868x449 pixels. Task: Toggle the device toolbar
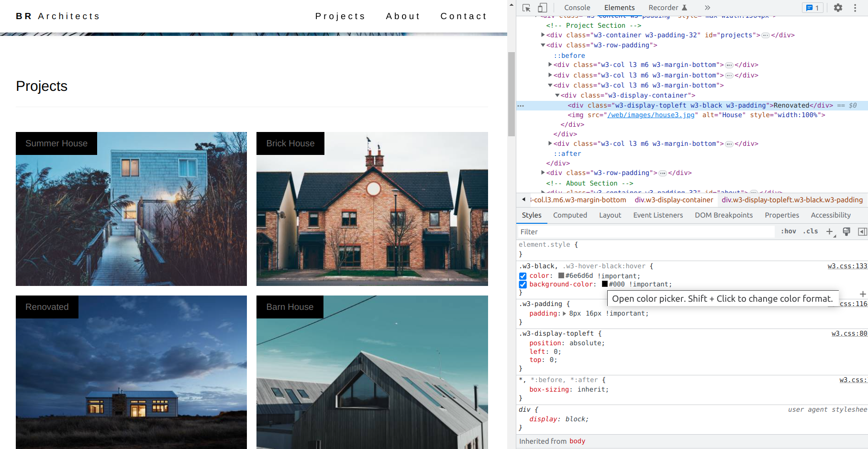[x=542, y=8]
